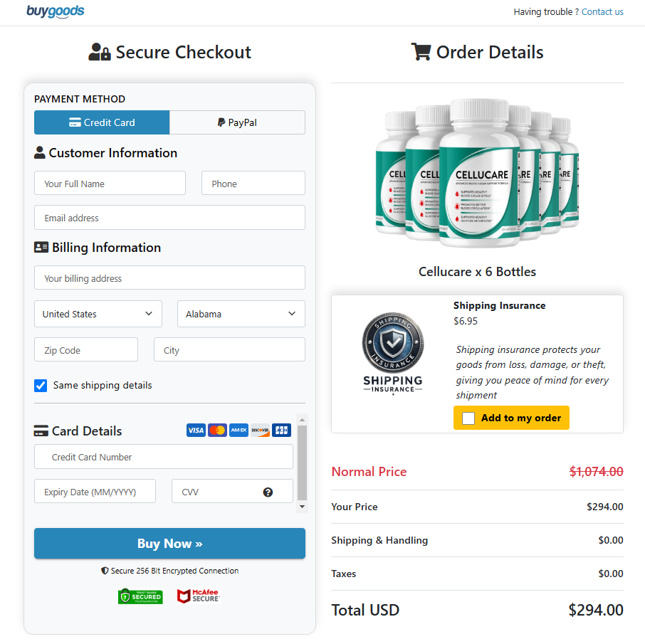Screen dimensions: 645x644
Task: Click the Visa card icon
Action: tap(196, 430)
